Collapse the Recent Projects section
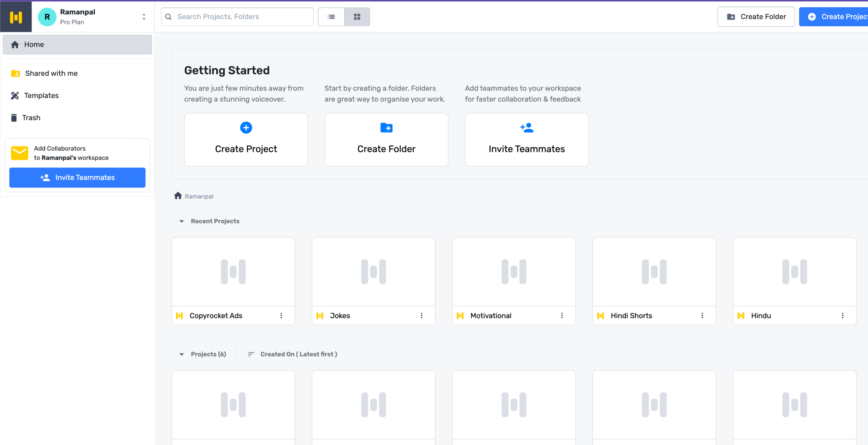Image resolution: width=868 pixels, height=445 pixels. 182,221
